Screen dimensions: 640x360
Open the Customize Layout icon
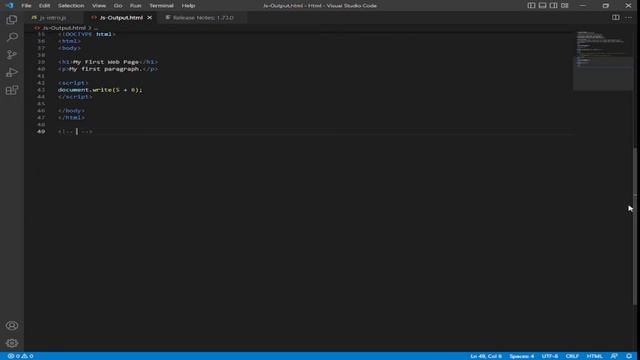(x=564, y=6)
